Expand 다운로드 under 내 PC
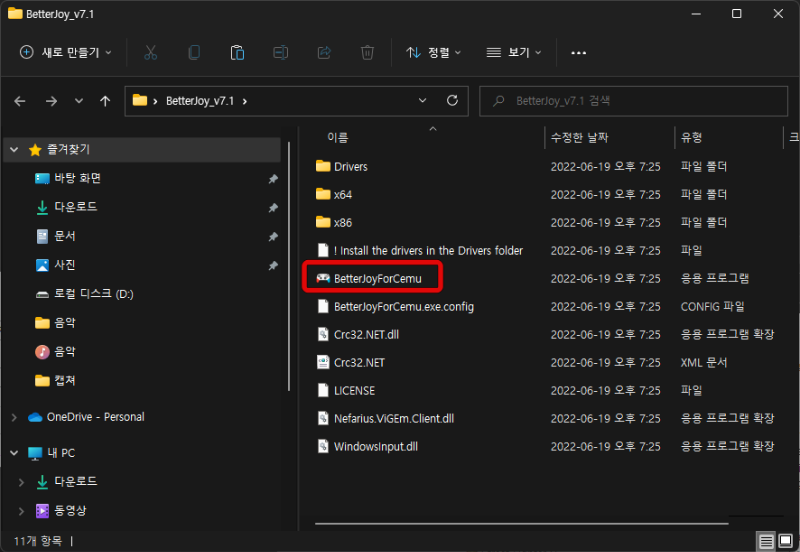Image resolution: width=800 pixels, height=552 pixels. click(21, 482)
